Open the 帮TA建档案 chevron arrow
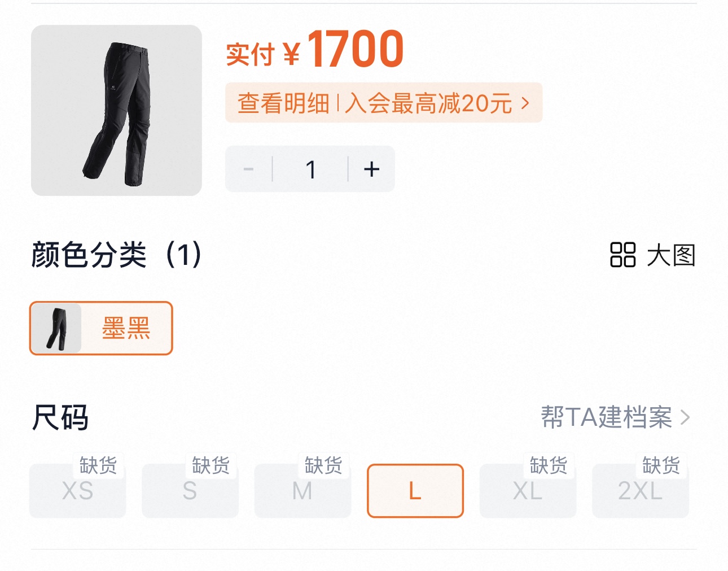The image size is (728, 571). tap(685, 418)
